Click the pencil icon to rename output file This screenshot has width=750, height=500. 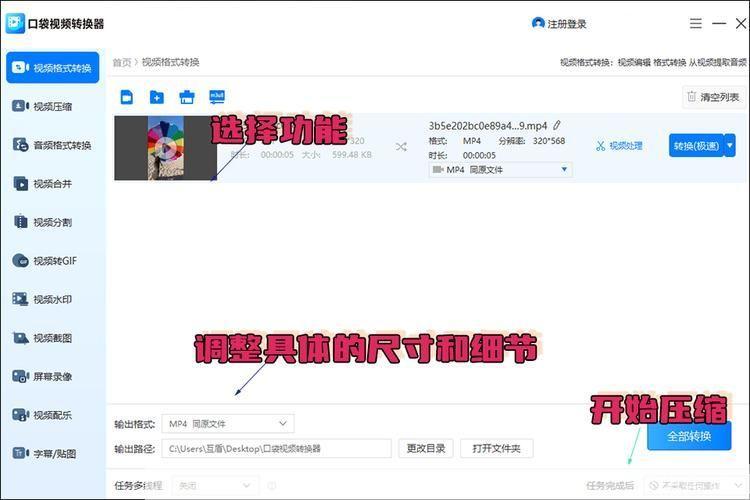[557, 126]
